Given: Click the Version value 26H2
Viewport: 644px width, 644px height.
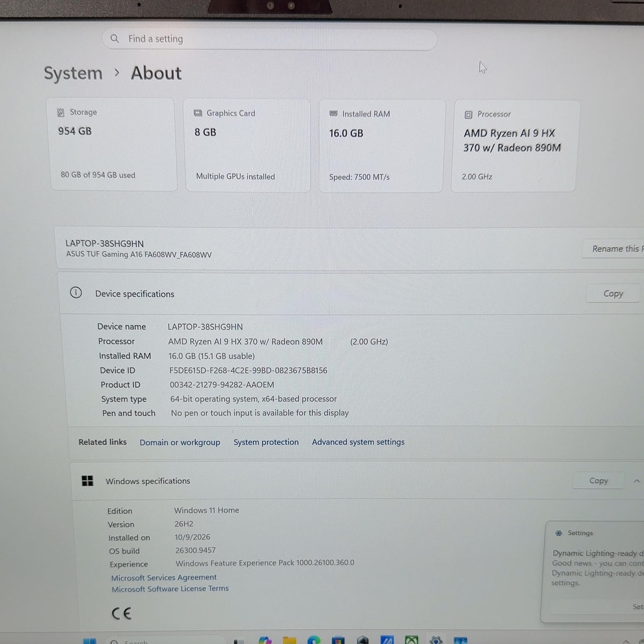Looking at the screenshot, I should pyautogui.click(x=184, y=524).
